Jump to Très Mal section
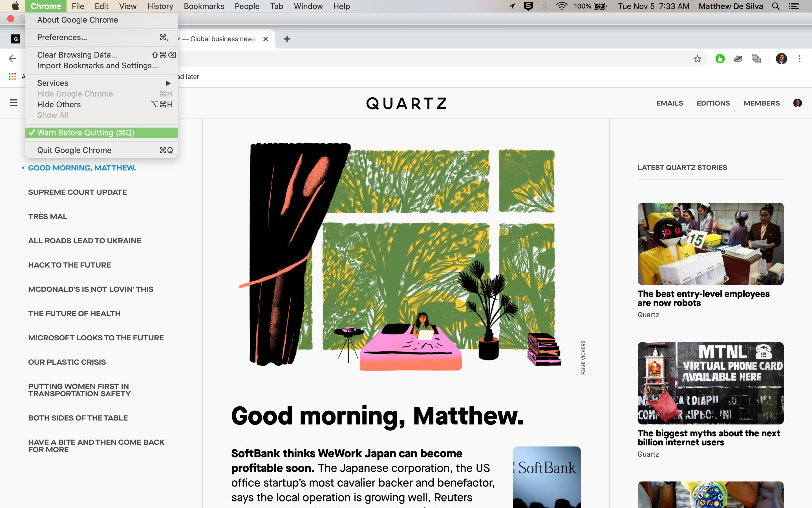812x508 pixels. [48, 216]
